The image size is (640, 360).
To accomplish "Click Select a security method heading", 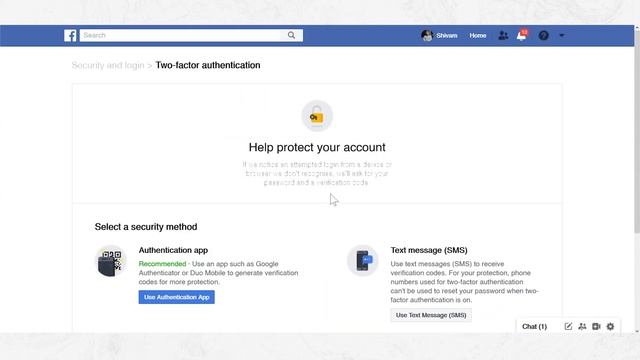I will click(146, 227).
